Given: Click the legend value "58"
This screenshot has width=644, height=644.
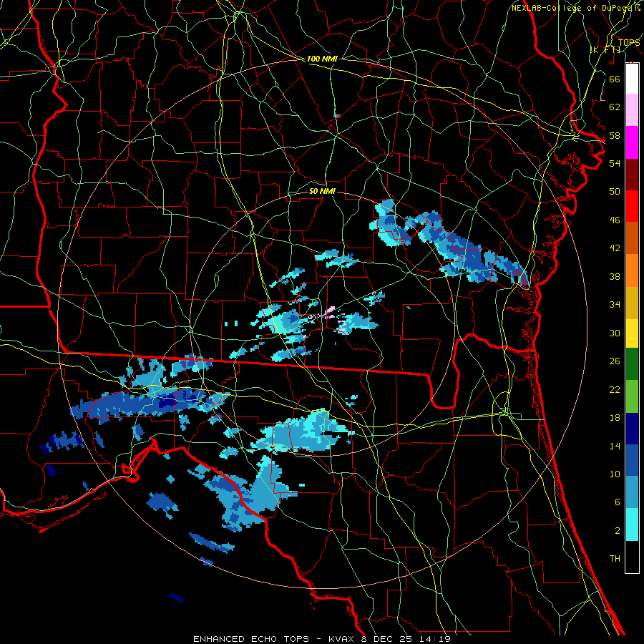Looking at the screenshot, I should [x=615, y=135].
